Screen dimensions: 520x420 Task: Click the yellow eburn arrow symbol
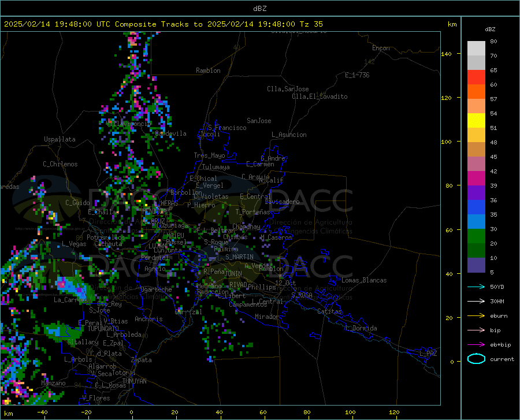(x=476, y=315)
